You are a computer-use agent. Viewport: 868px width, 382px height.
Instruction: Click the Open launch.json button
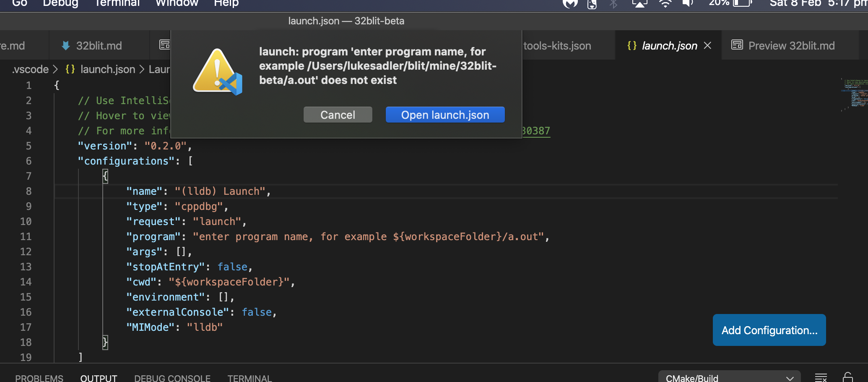(445, 115)
